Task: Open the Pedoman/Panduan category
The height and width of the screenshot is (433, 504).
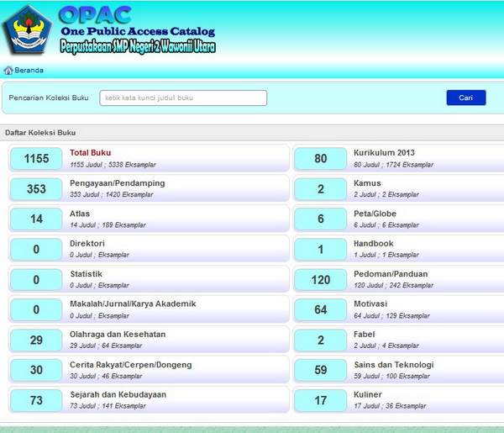Action: [x=391, y=274]
